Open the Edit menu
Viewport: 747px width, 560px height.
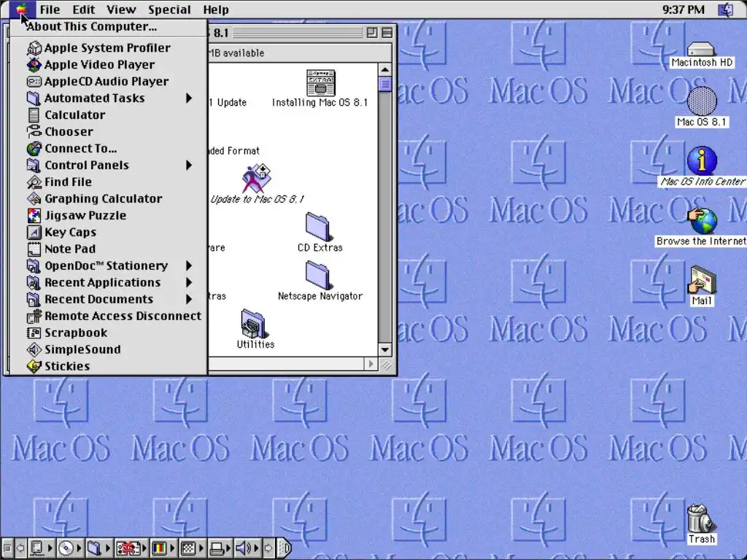[83, 9]
